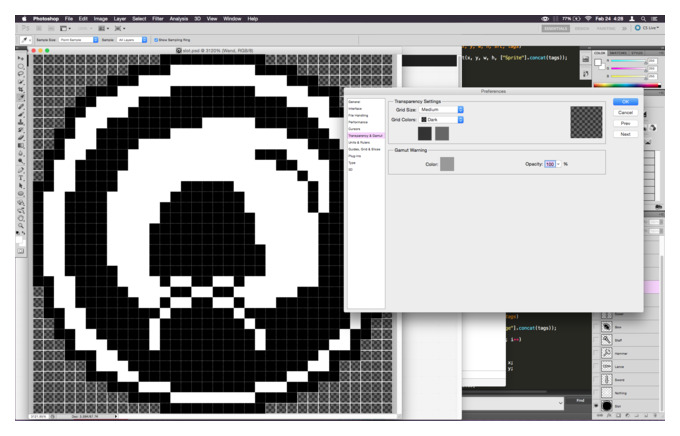Select the Crop tool
The height and width of the screenshot is (436, 680).
[20, 89]
